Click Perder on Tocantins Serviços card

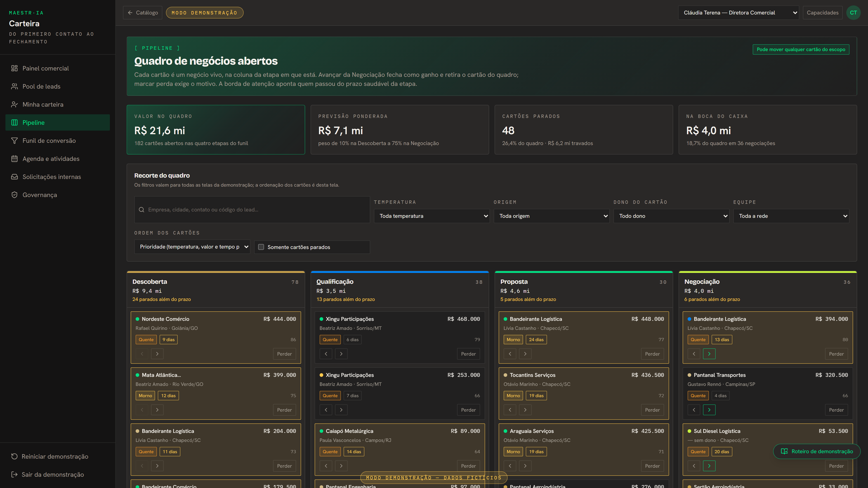652,410
